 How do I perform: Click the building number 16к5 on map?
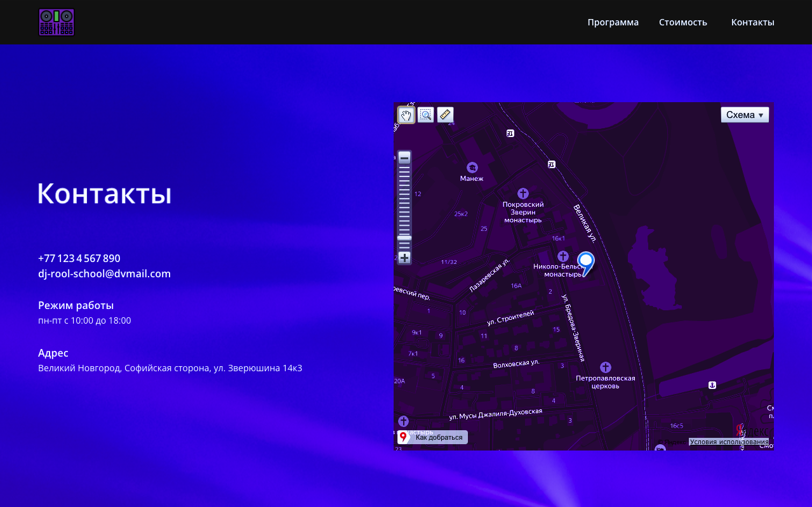tap(677, 426)
